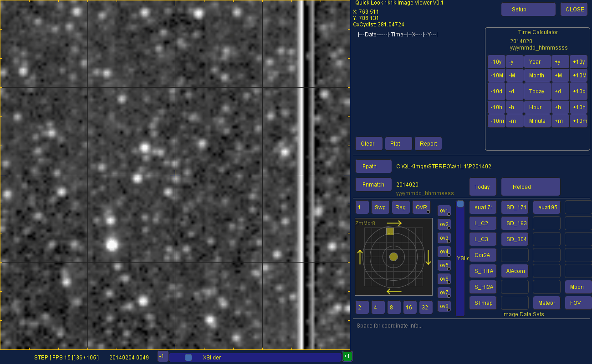Click the Minute button in Time Calculator
Screen dimensions: 592x364
coord(537,121)
